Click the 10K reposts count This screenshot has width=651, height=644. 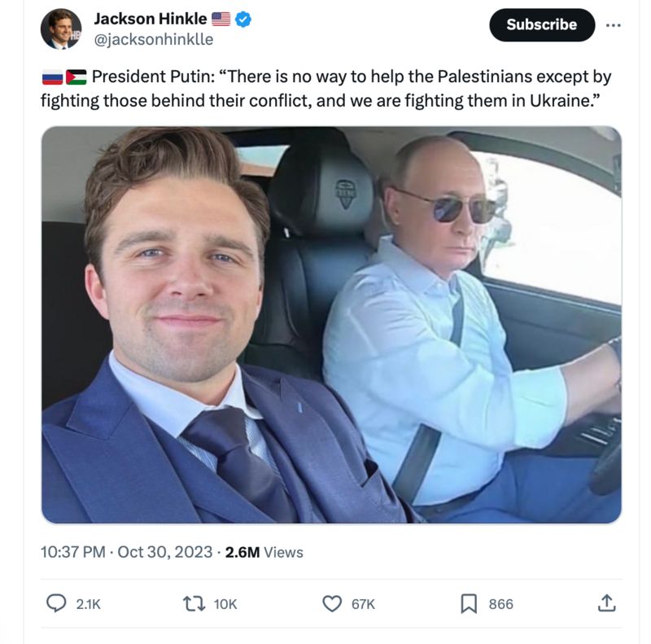point(225,604)
